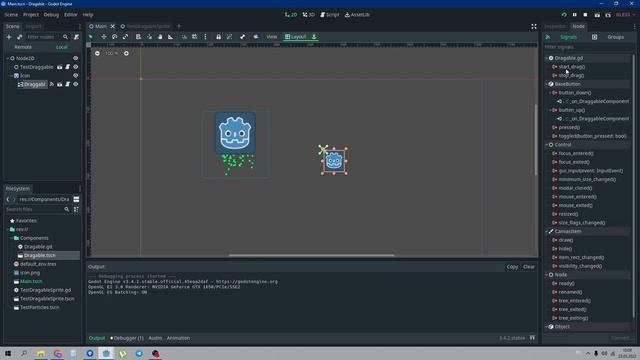Image resolution: width=640 pixels, height=360 pixels.
Task: Open AssetLib workspace
Action: (x=357, y=15)
